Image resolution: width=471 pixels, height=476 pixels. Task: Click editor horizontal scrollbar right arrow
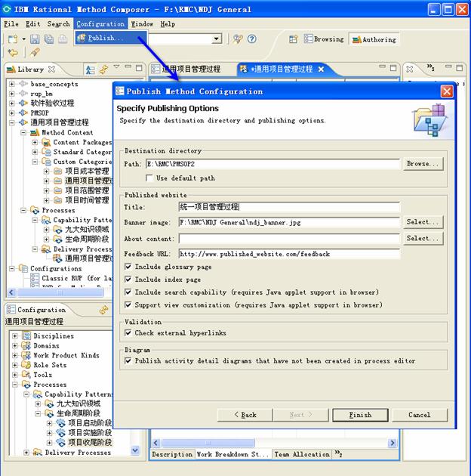[392, 443]
